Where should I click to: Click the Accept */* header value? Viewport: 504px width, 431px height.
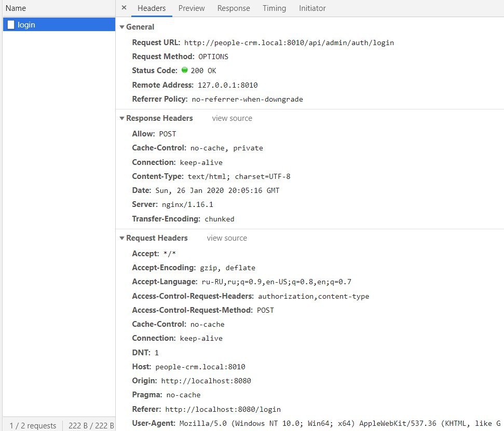tap(170, 254)
